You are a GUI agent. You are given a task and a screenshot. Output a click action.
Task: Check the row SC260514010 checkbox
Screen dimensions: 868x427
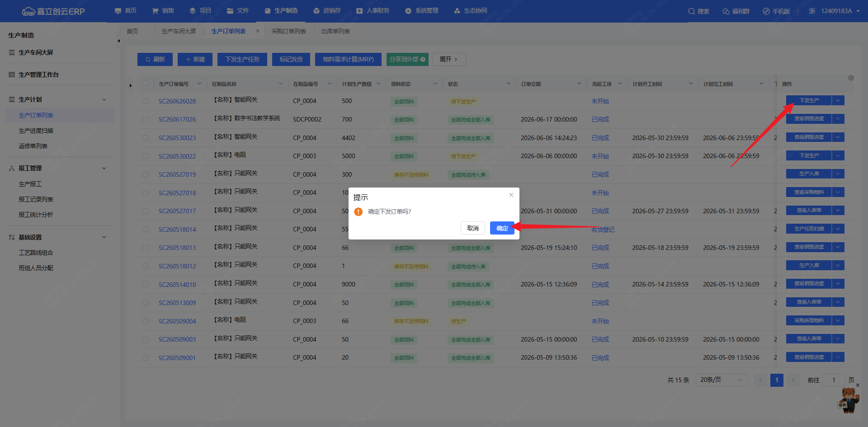pyautogui.click(x=145, y=284)
